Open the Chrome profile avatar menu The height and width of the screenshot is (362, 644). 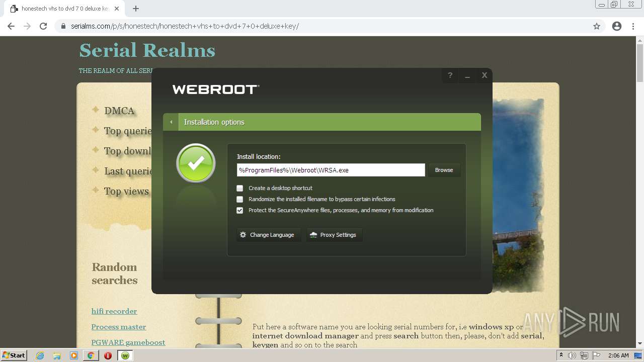(617, 26)
